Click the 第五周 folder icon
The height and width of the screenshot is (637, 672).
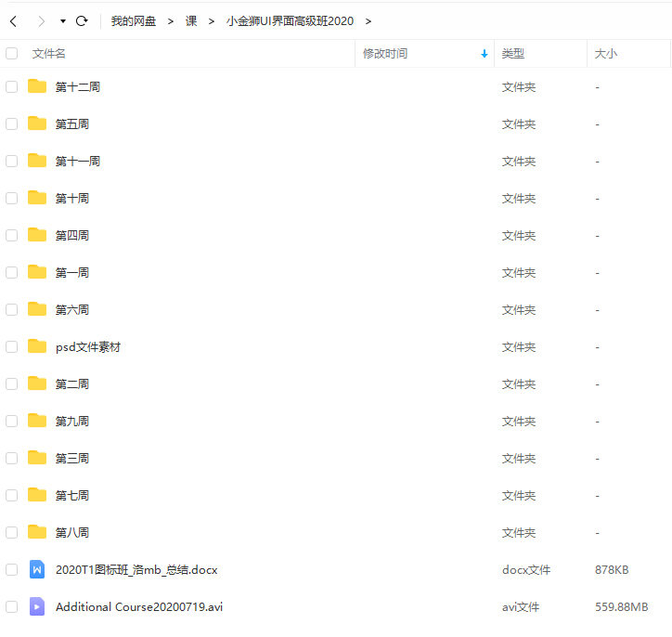[x=37, y=123]
